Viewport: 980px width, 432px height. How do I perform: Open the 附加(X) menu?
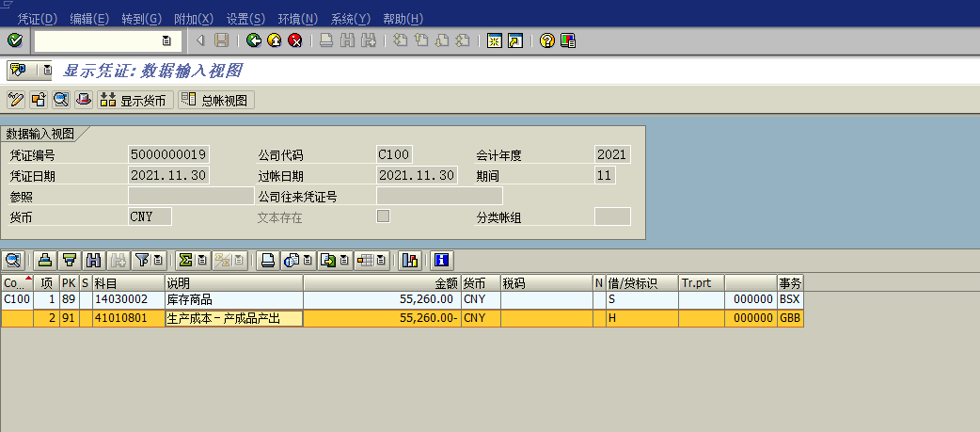(x=194, y=19)
